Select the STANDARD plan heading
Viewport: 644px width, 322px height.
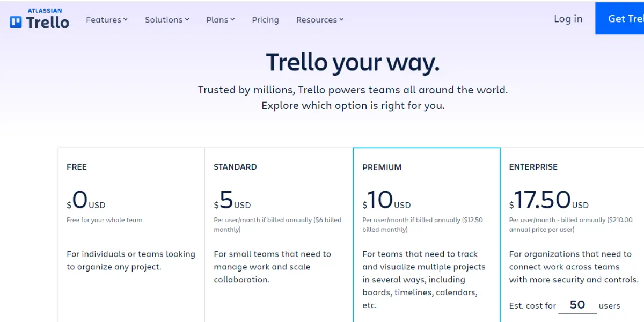point(235,167)
